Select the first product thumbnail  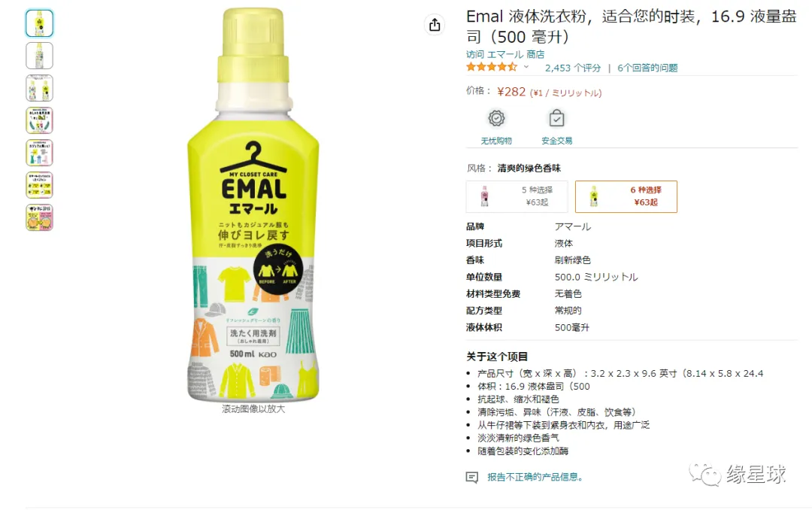pyautogui.click(x=39, y=23)
